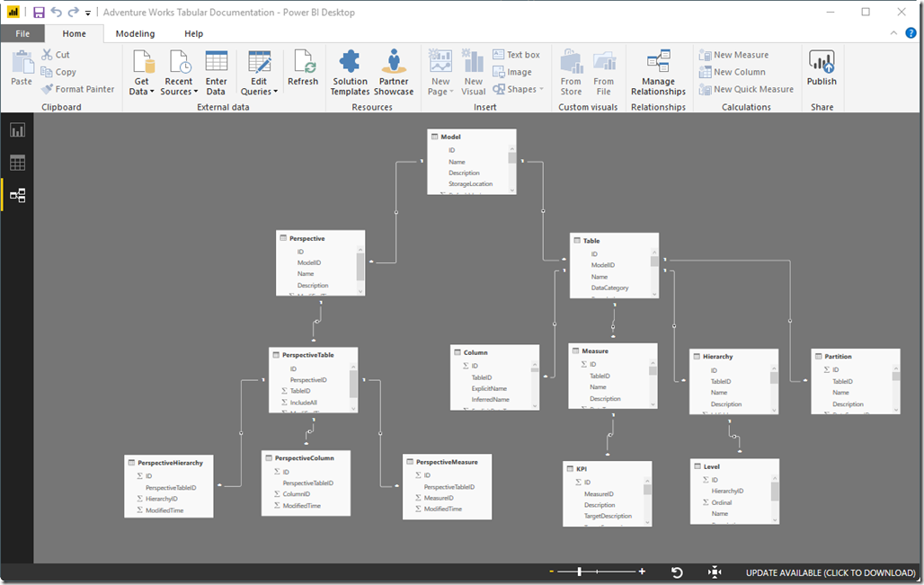Collapse the ribbon using the chevron
The width and height of the screenshot is (924, 585).
[893, 33]
